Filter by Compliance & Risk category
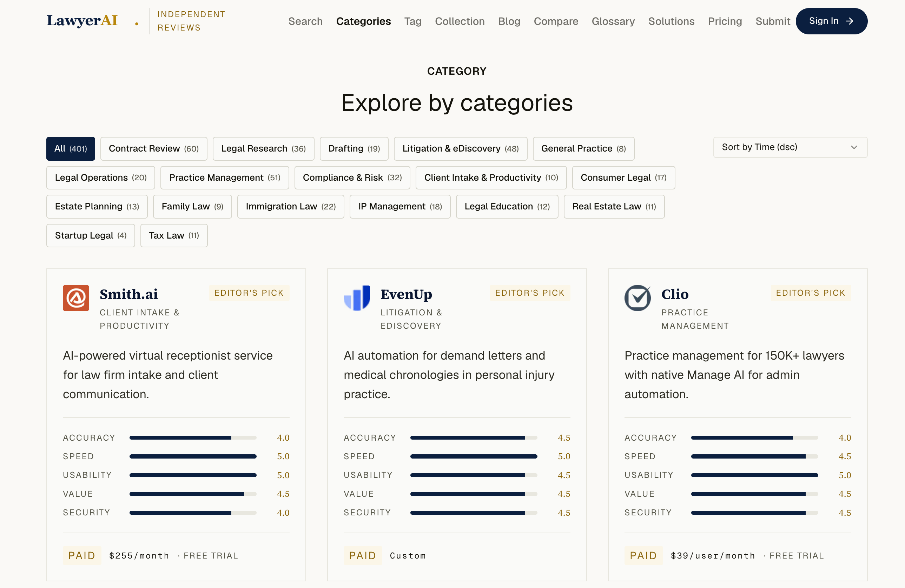This screenshot has width=905, height=588. pos(352,178)
